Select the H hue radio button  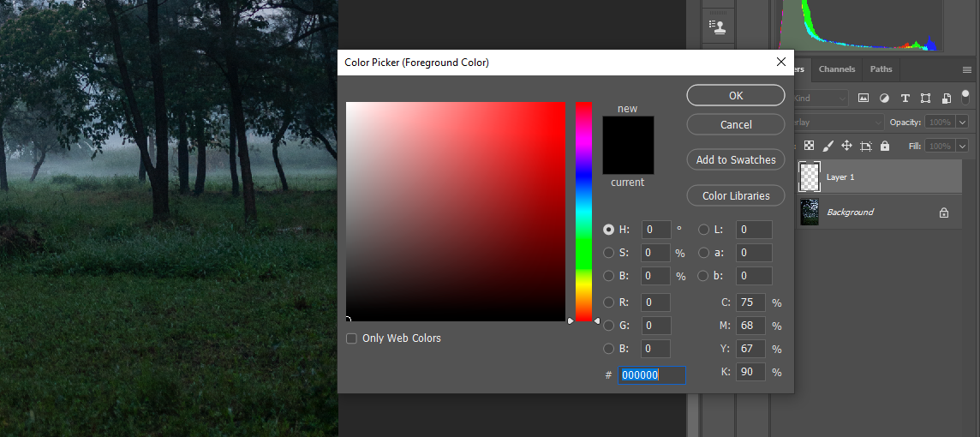pyautogui.click(x=608, y=230)
